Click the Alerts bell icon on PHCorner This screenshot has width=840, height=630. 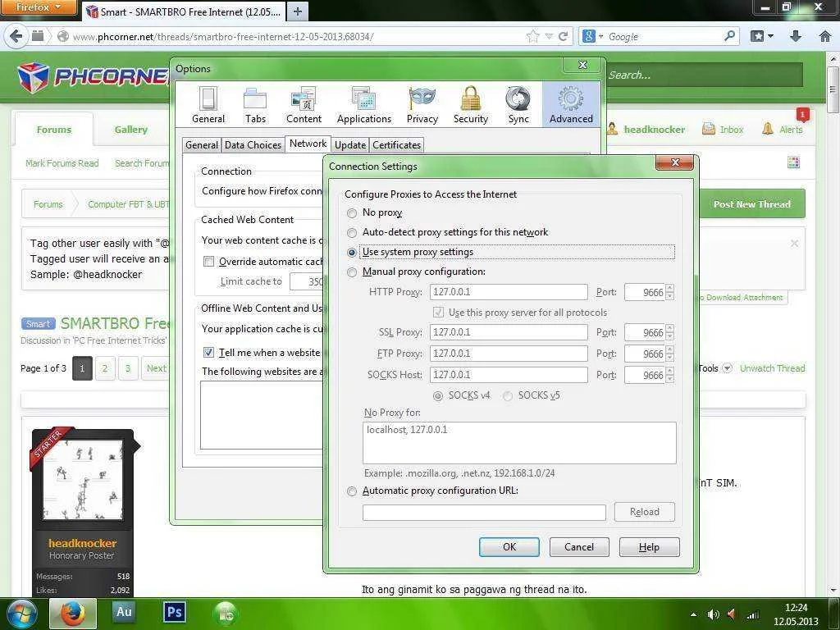767,129
